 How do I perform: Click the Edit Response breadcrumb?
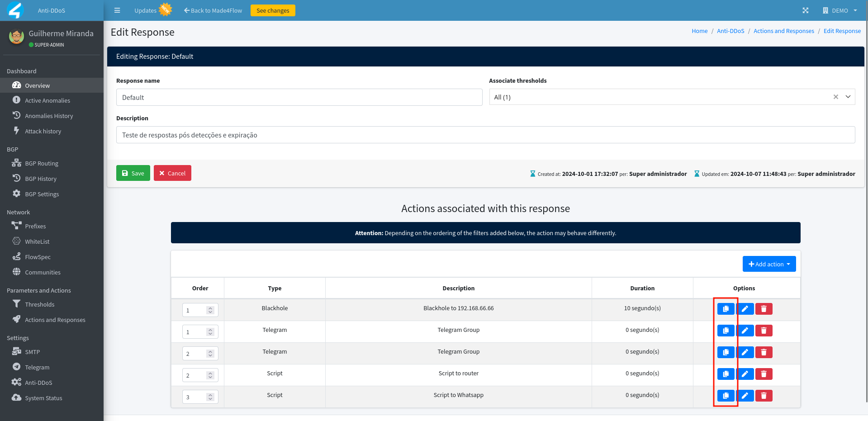[842, 31]
